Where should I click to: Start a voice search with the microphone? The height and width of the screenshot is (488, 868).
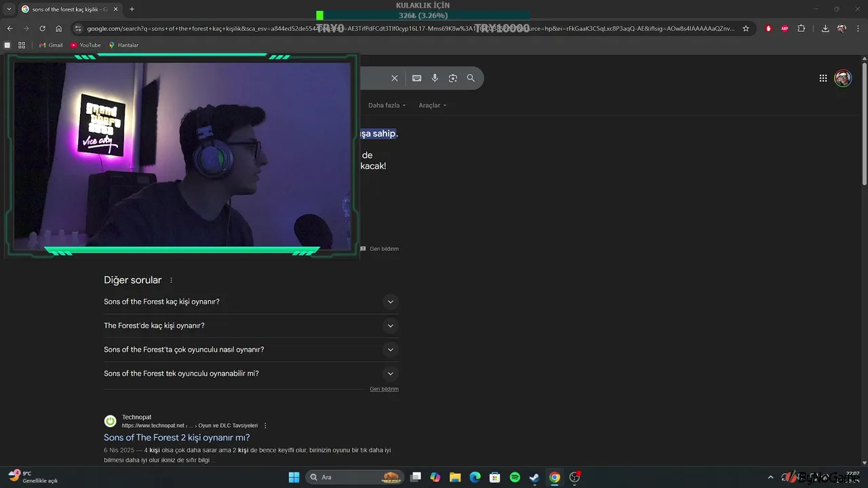pyautogui.click(x=435, y=78)
